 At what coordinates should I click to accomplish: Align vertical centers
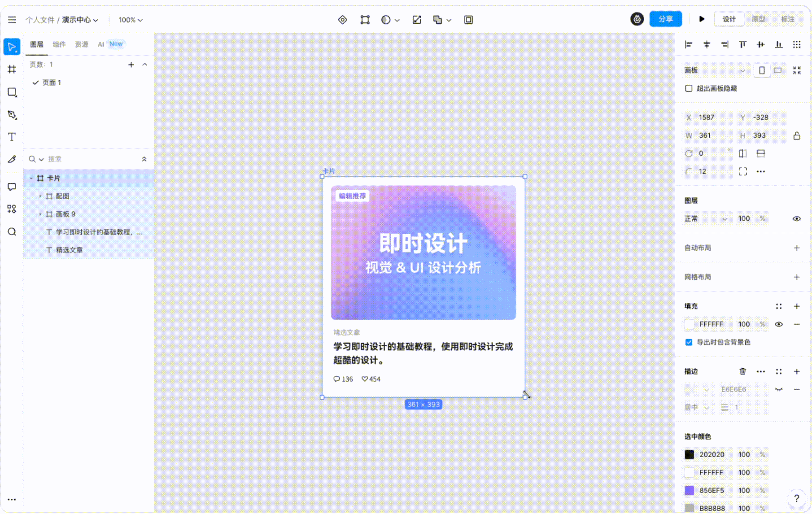point(760,44)
